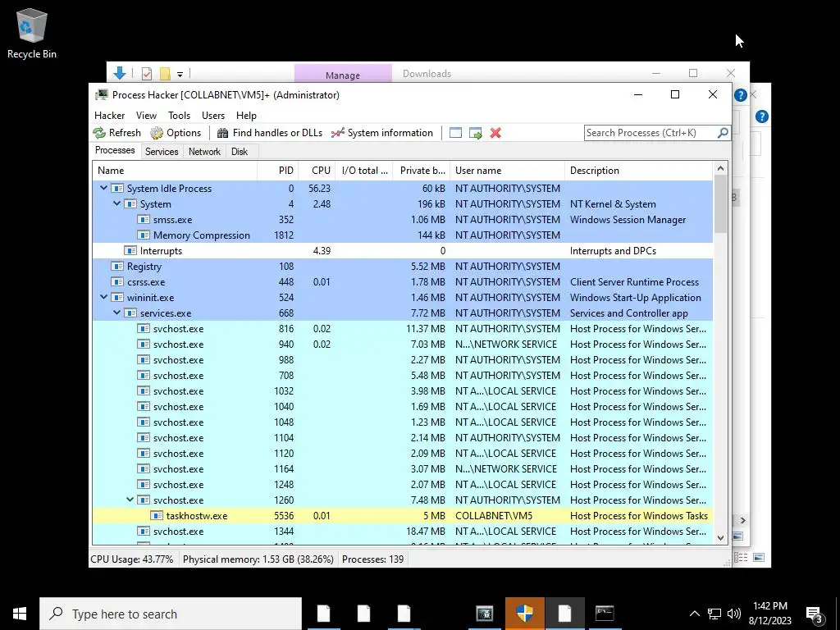This screenshot has width=840, height=630.
Task: Click the Recycle Bin desktop icon
Action: pyautogui.click(x=32, y=33)
